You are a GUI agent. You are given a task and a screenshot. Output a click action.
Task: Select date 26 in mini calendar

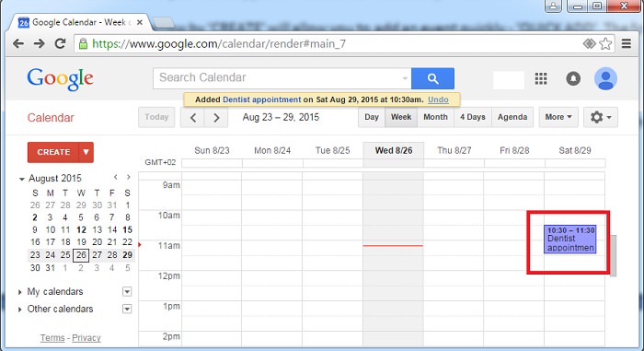pyautogui.click(x=81, y=255)
